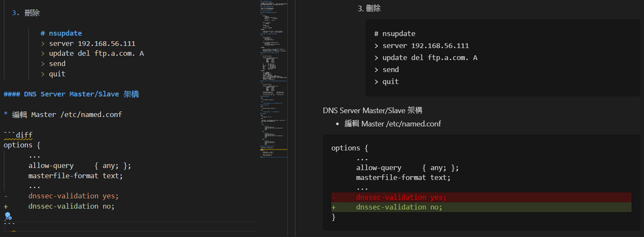Image resolution: width=644 pixels, height=237 pixels.
Task: Click the '```diff' code fence line
Action: (18, 135)
